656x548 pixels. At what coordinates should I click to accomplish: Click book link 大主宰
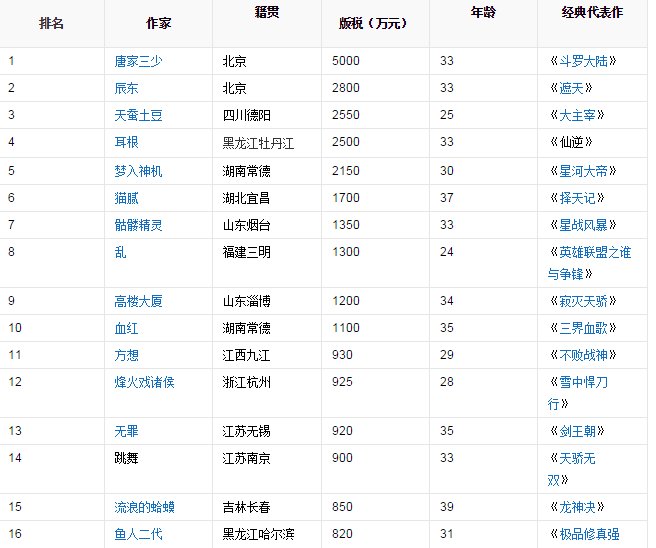[577, 115]
